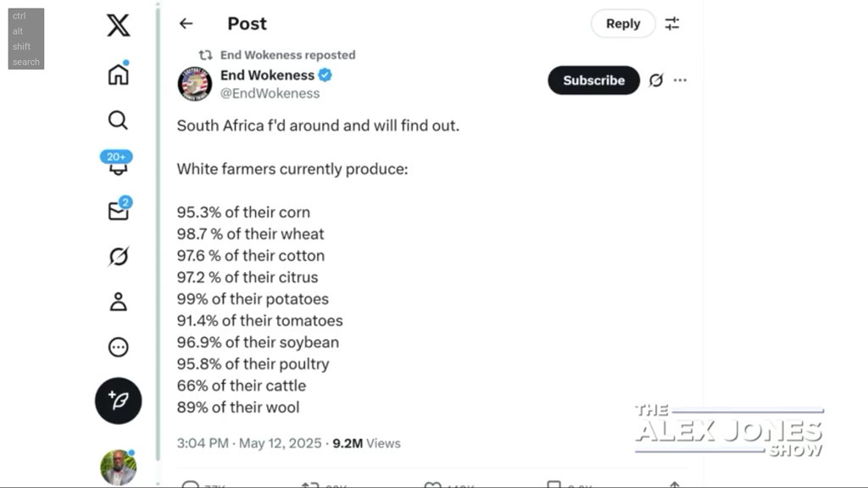Go back using the arrow

point(186,24)
